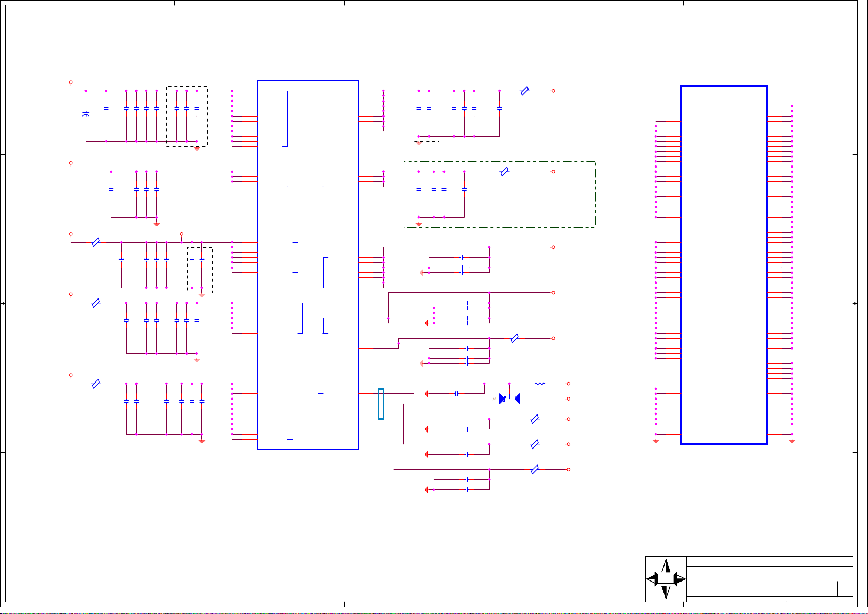Select the dual Schottky diode symbol

(x=509, y=399)
